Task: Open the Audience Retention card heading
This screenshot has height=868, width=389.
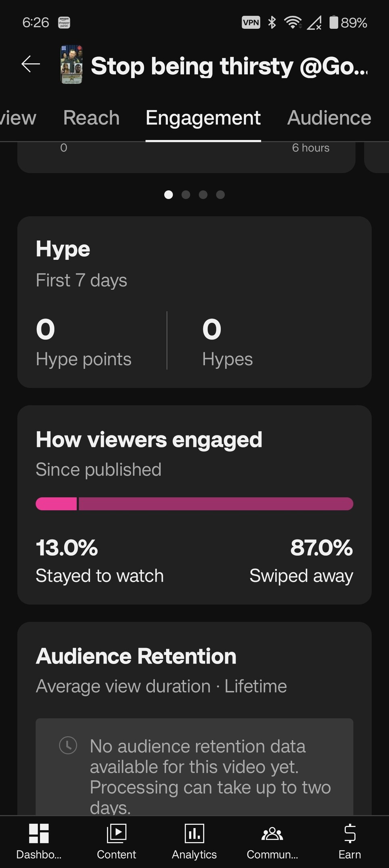Action: (x=136, y=656)
